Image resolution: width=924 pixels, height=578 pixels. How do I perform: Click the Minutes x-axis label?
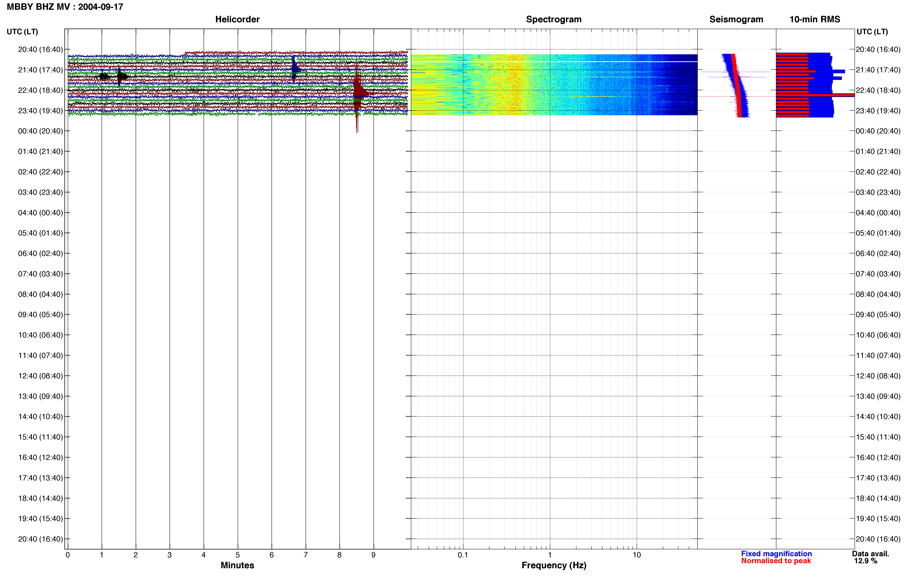237,565
